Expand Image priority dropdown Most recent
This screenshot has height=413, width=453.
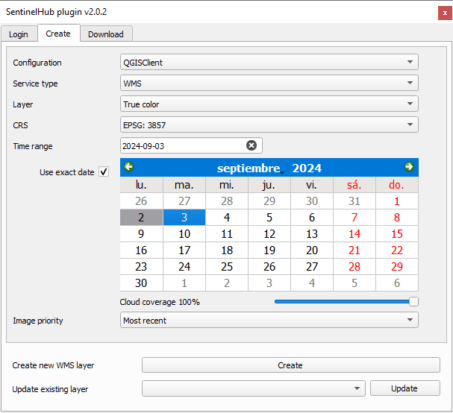269,320
